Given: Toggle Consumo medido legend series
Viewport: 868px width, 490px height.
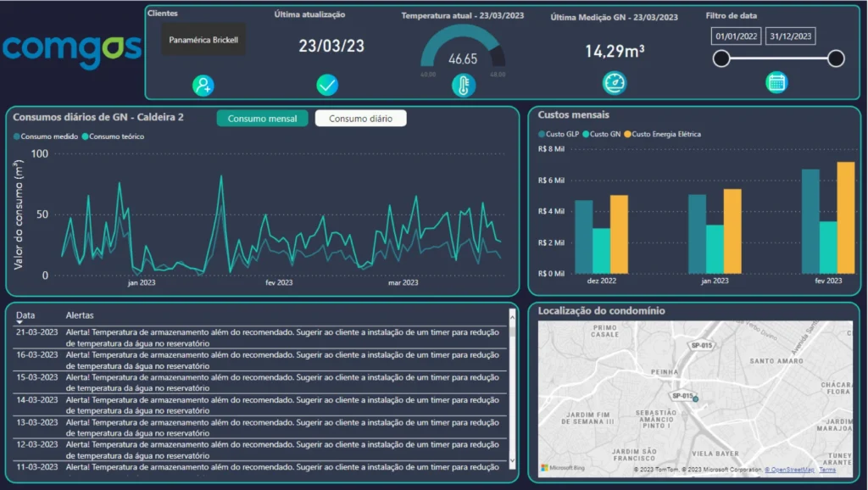Looking at the screenshot, I should coord(47,136).
